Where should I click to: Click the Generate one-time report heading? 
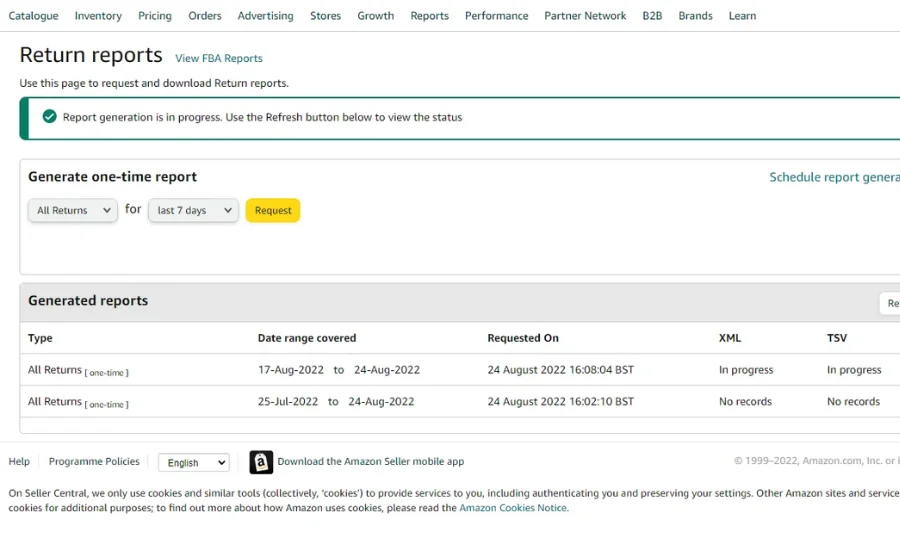tap(112, 177)
